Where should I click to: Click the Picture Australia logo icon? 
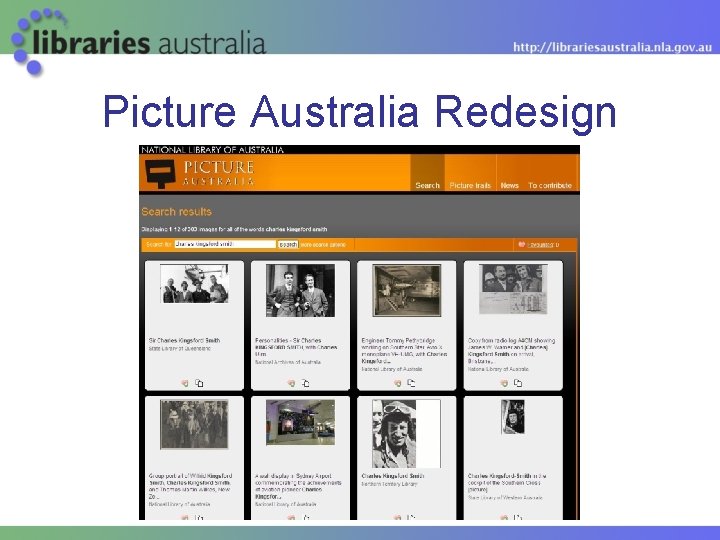click(x=160, y=174)
